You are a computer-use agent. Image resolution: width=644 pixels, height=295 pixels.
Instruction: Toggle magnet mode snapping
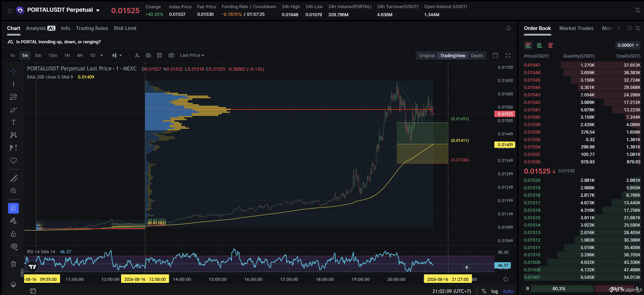[x=14, y=208]
